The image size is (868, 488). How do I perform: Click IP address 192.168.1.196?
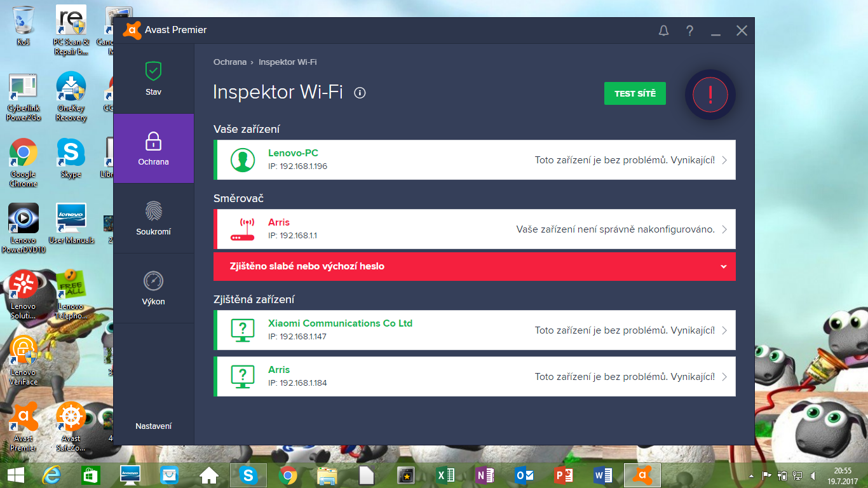pyautogui.click(x=297, y=166)
